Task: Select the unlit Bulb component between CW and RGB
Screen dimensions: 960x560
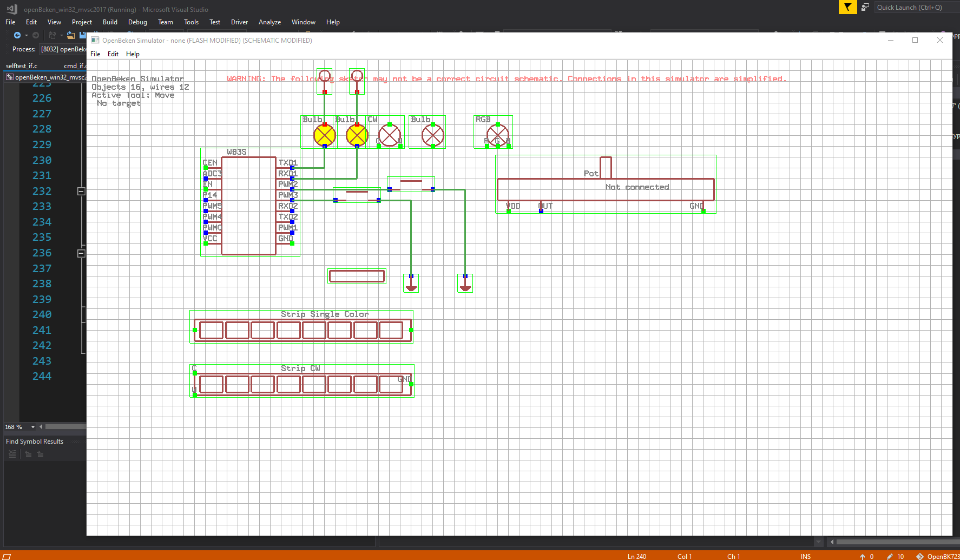Action: pyautogui.click(x=433, y=135)
